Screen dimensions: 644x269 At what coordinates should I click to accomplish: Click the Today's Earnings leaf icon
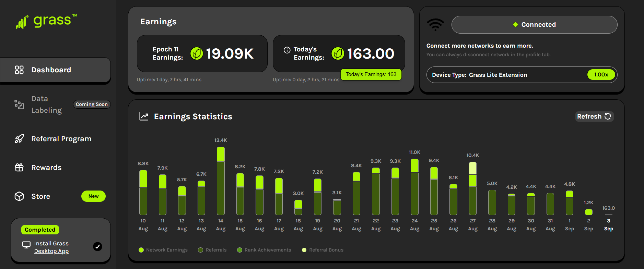[338, 53]
